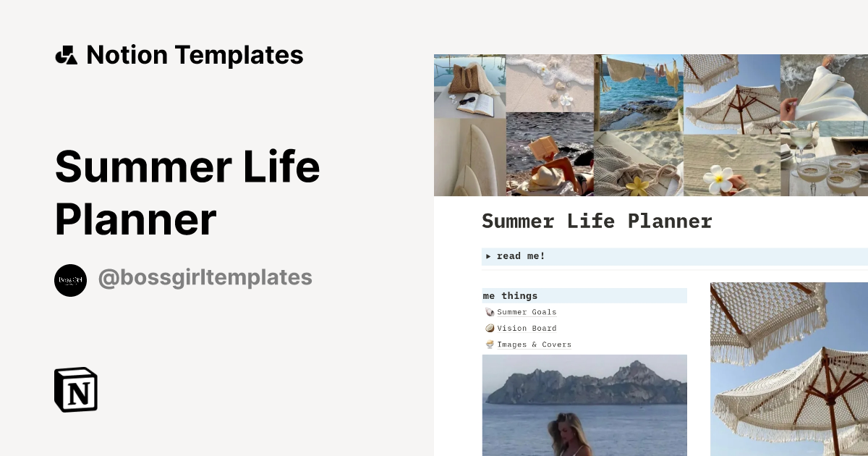Open the Summer Goals page link
Image resolution: width=868 pixels, height=456 pixels.
click(527, 312)
